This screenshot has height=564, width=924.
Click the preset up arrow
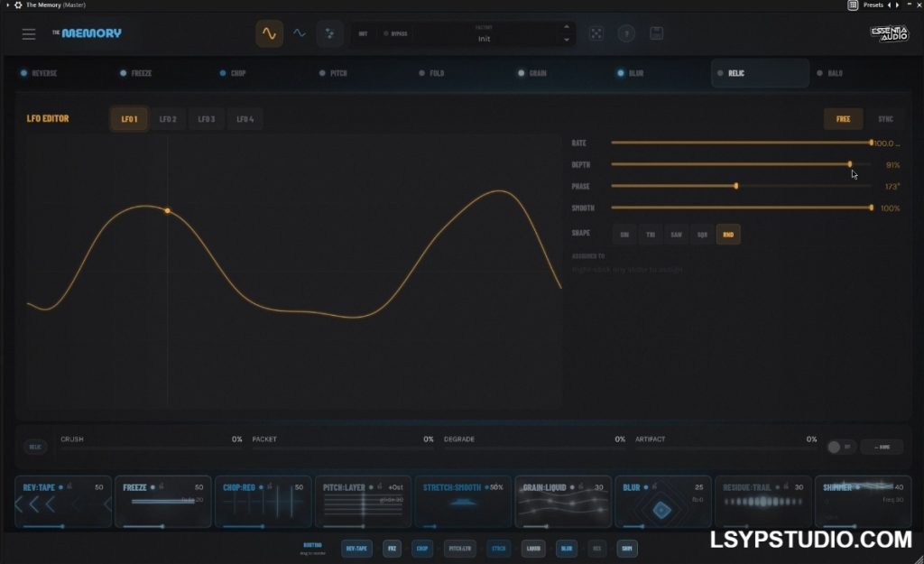coord(566,27)
